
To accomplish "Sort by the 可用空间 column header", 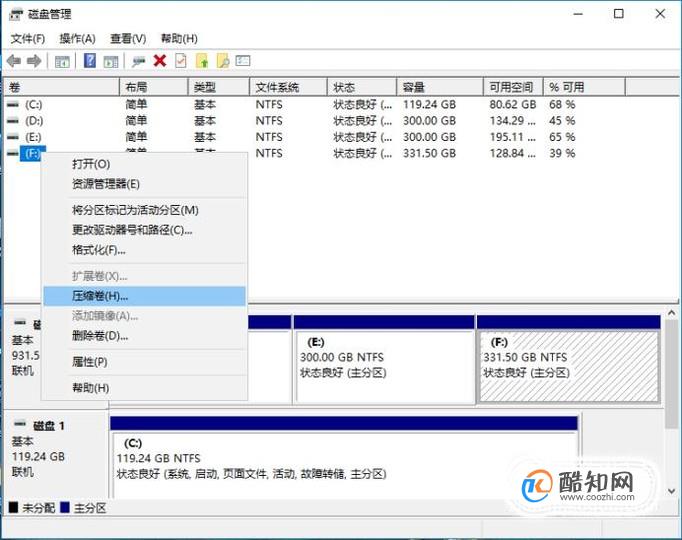I will pos(514,87).
